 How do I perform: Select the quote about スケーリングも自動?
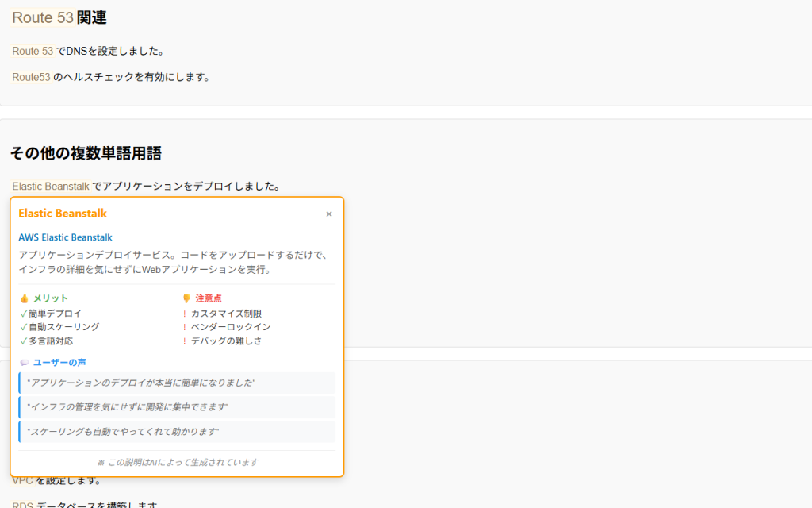click(123, 432)
